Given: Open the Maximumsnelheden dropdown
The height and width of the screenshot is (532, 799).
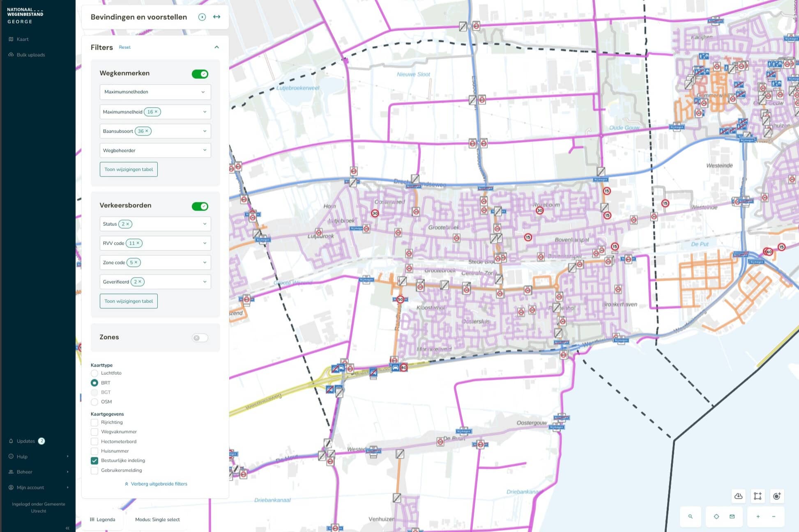Looking at the screenshot, I should click(155, 92).
